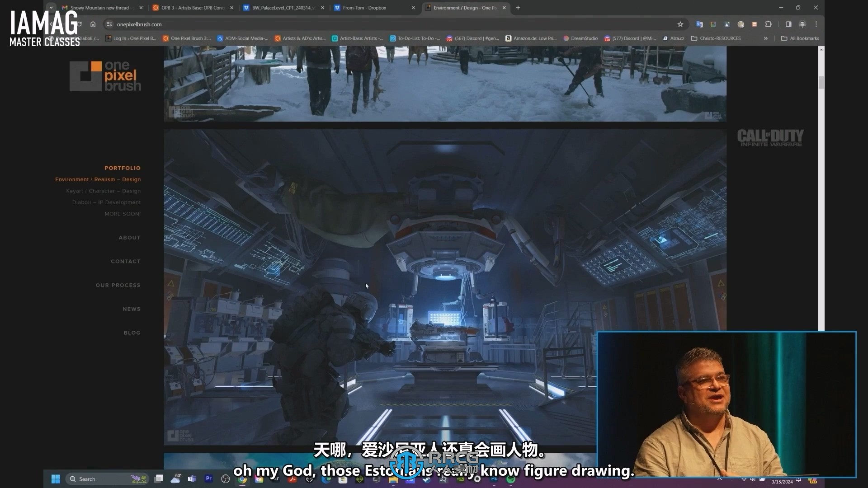Open the Windows Start menu

click(x=56, y=479)
